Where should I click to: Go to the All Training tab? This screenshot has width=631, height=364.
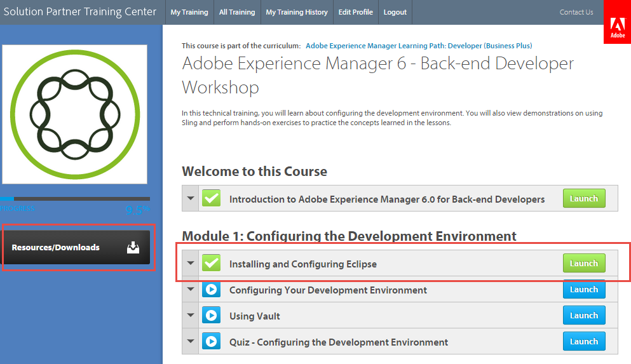237,12
